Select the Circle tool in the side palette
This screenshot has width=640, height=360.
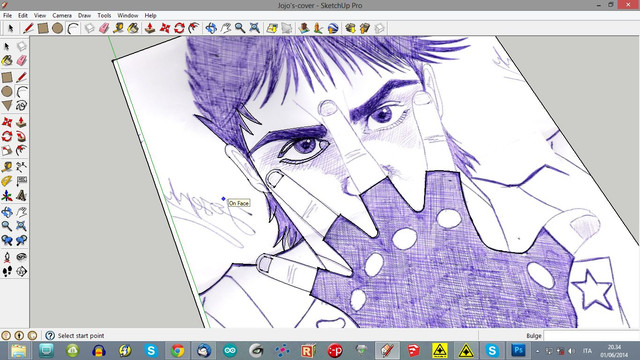click(x=7, y=91)
